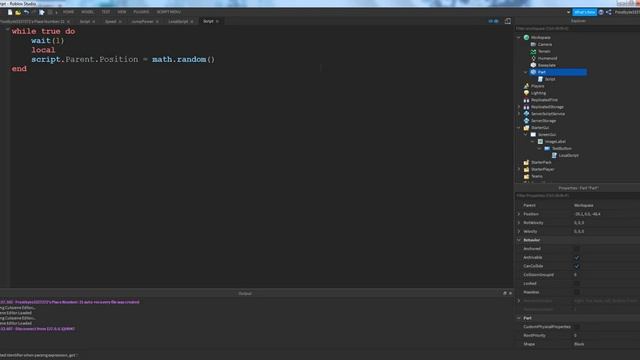Open the MODEL ribbon tab
The height and width of the screenshot is (360, 640).
point(87,12)
